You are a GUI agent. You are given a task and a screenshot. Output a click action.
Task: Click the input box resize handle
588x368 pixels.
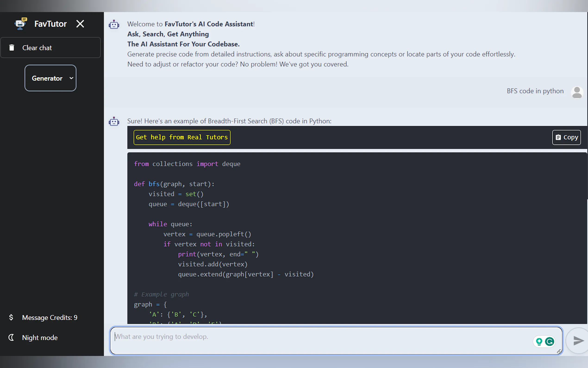point(559,351)
